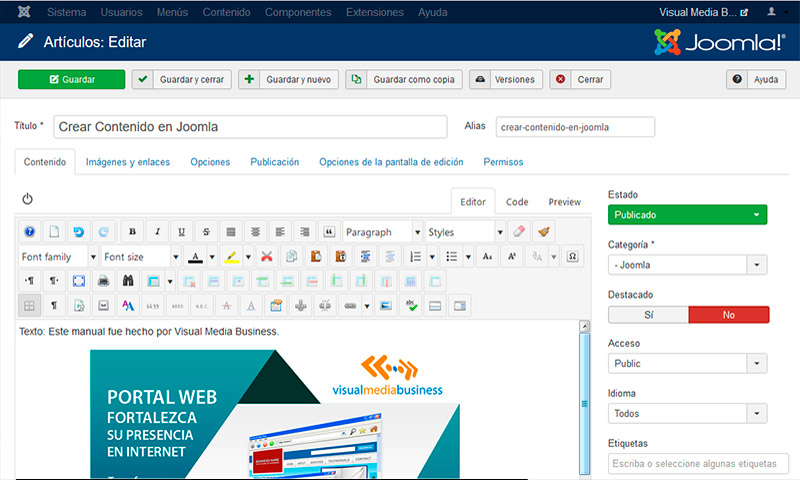This screenshot has width=800, height=480.
Task: Open the Extensiones menu
Action: 375,12
